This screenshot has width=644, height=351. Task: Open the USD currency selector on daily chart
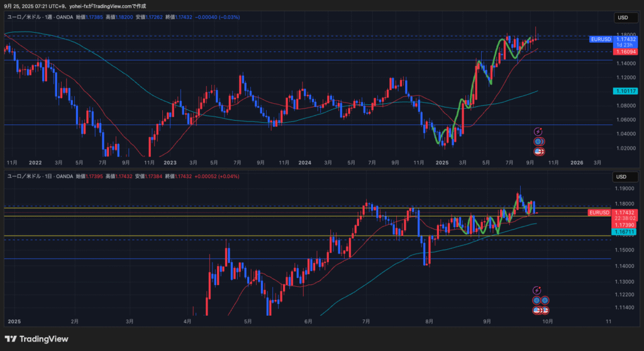[623, 176]
